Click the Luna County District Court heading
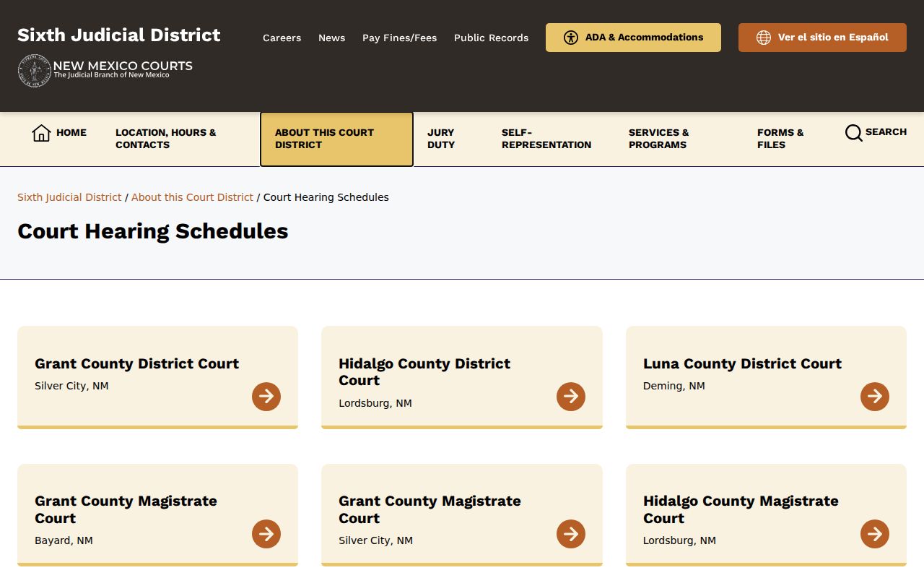This screenshot has width=924, height=578. click(742, 363)
